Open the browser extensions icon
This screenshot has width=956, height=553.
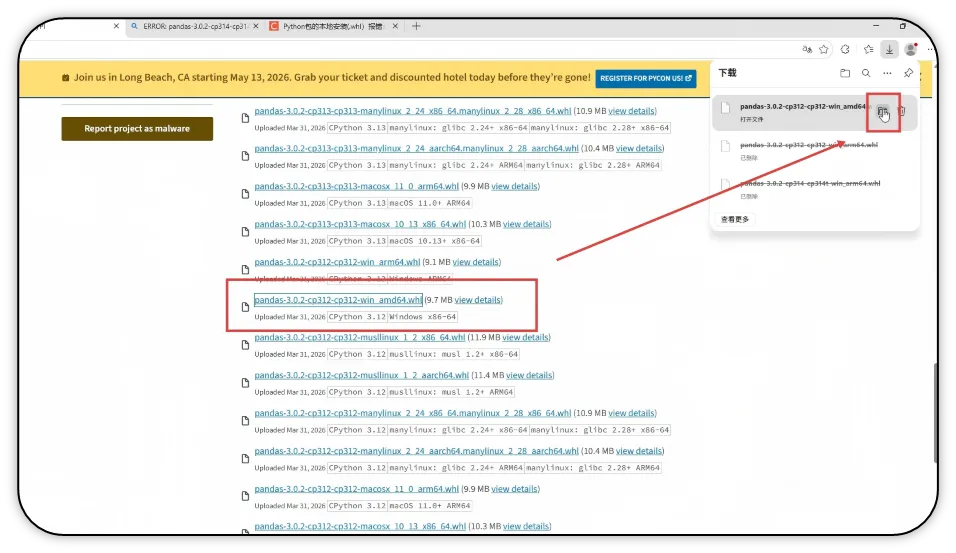[x=845, y=49]
